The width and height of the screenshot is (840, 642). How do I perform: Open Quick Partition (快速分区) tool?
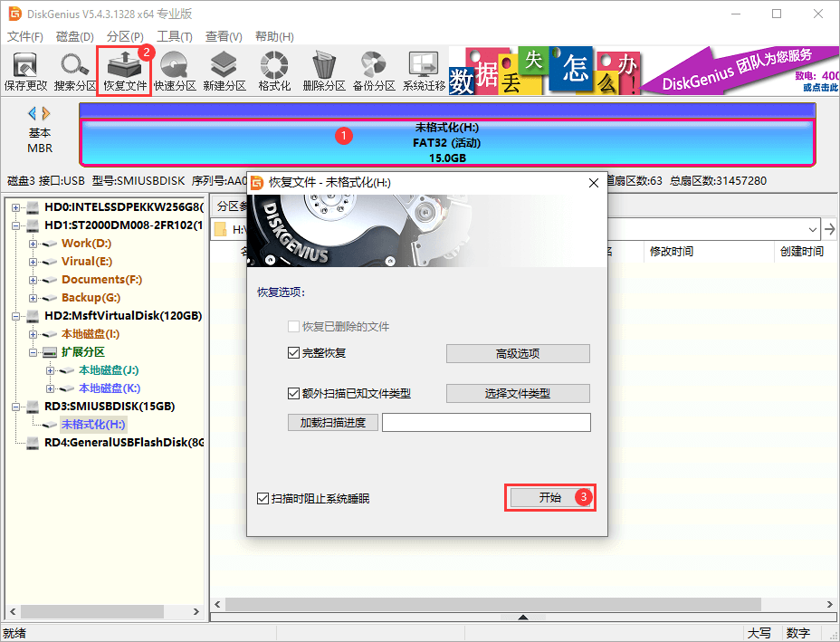175,72
